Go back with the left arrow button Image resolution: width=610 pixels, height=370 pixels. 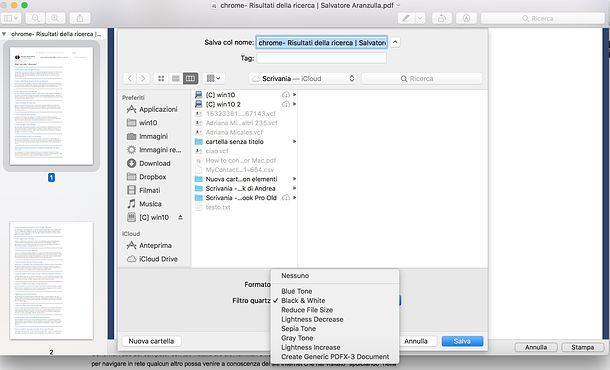tap(130, 78)
